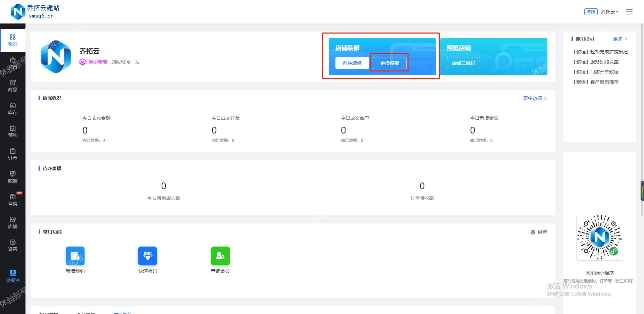Open the 收银台 cashier icon
The image size is (644, 314).
coord(12,276)
